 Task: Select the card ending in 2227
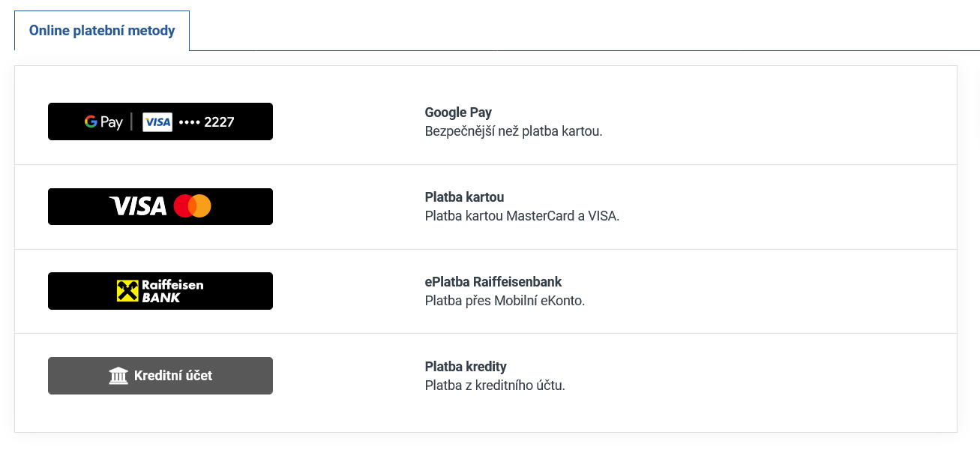(x=219, y=122)
